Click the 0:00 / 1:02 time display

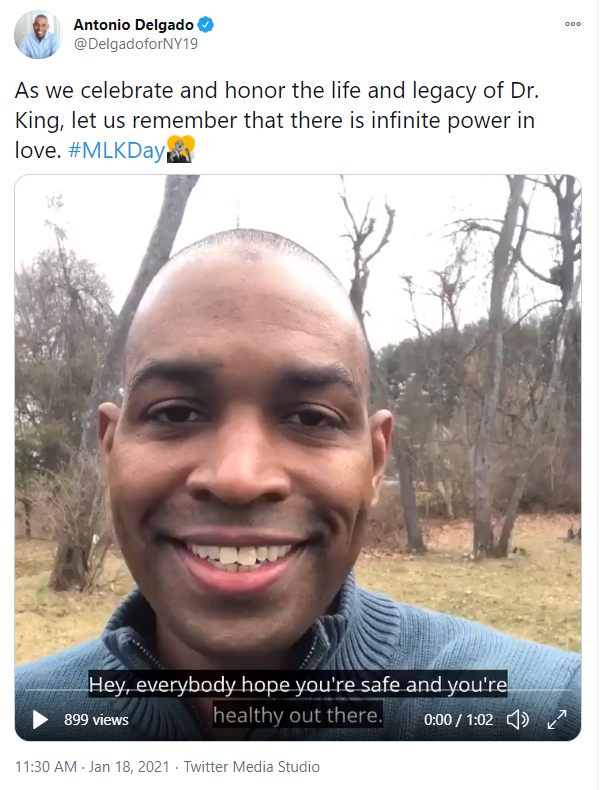coord(458,720)
